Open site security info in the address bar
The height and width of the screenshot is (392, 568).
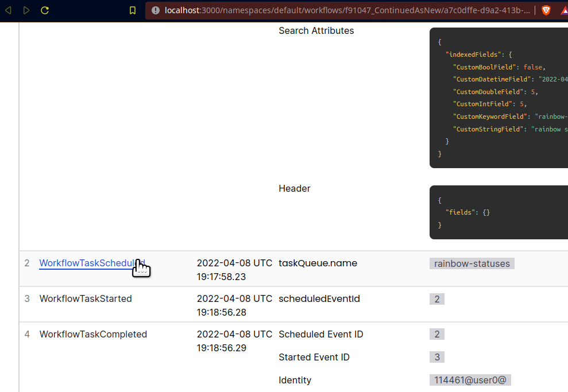point(155,10)
